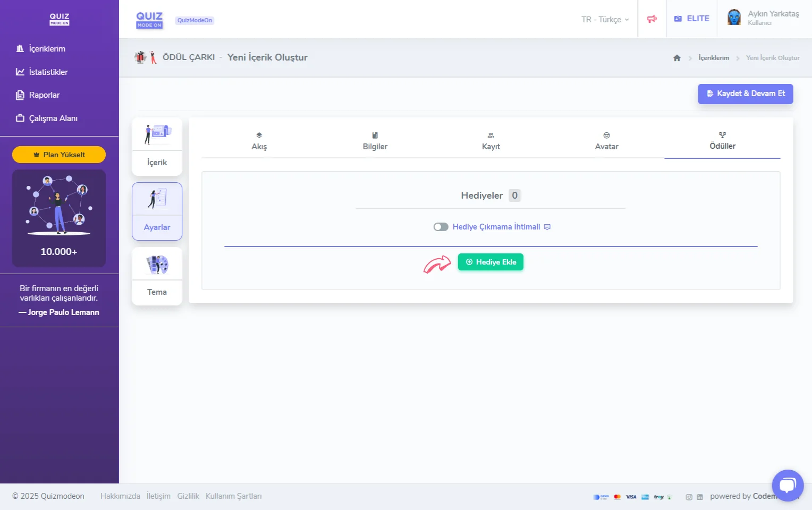Image resolution: width=812 pixels, height=510 pixels.
Task: Expand the TR - Türkçe language dropdown
Action: (605, 20)
